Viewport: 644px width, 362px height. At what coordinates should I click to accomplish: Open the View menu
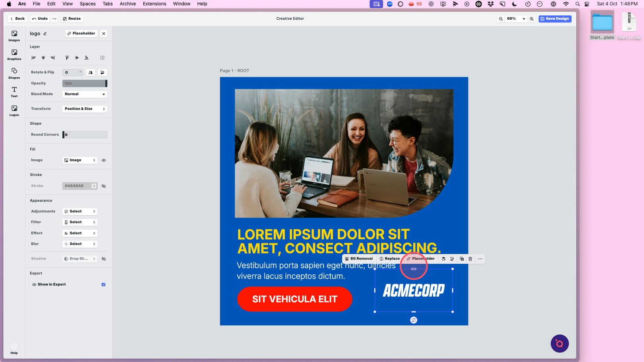[x=68, y=4]
